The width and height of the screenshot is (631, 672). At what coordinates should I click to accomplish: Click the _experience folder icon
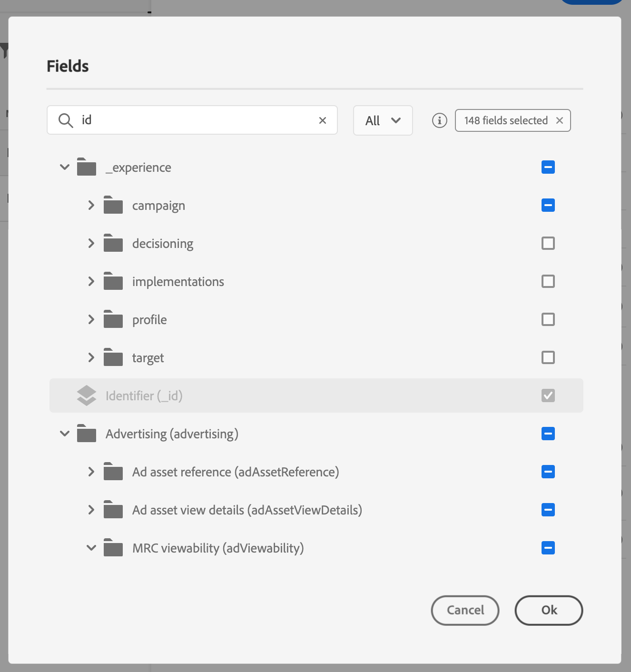click(x=87, y=167)
